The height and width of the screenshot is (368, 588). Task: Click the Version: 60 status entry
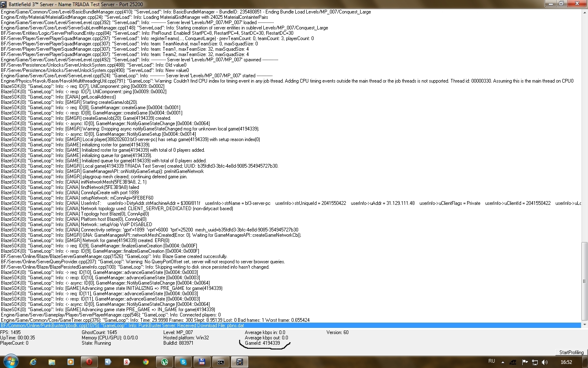pos(337,332)
